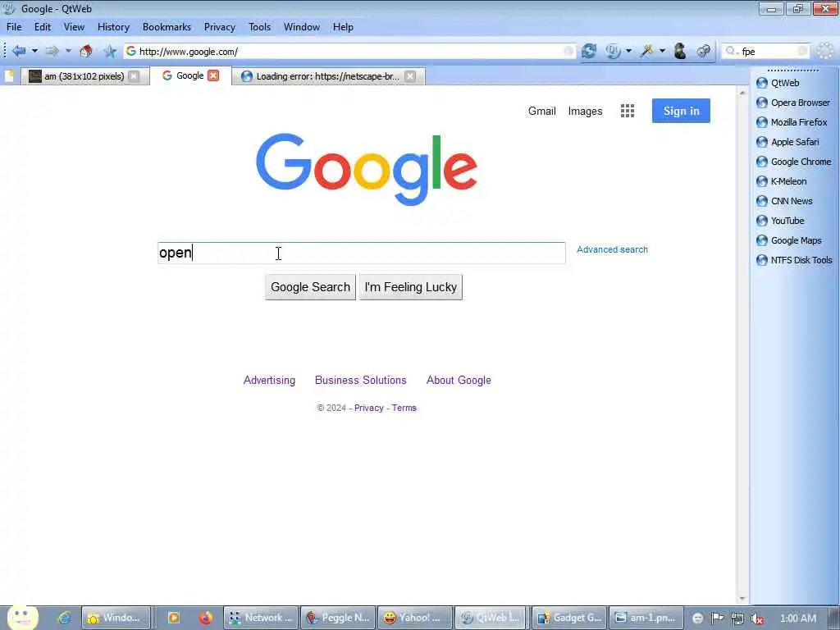Viewport: 840px width, 630px height.
Task: Open the Google Maps sidebar bookmark
Action: 788,240
